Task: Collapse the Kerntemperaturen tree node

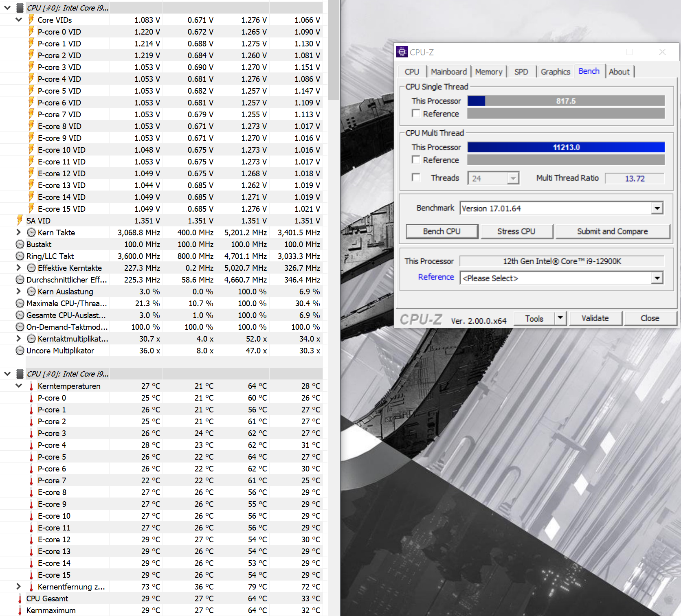Action: pyautogui.click(x=19, y=386)
